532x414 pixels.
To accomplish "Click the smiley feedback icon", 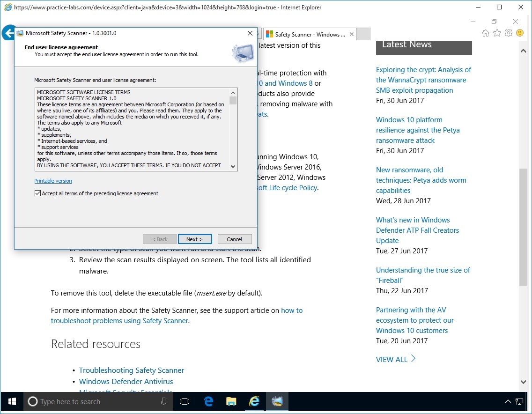I will [x=520, y=33].
